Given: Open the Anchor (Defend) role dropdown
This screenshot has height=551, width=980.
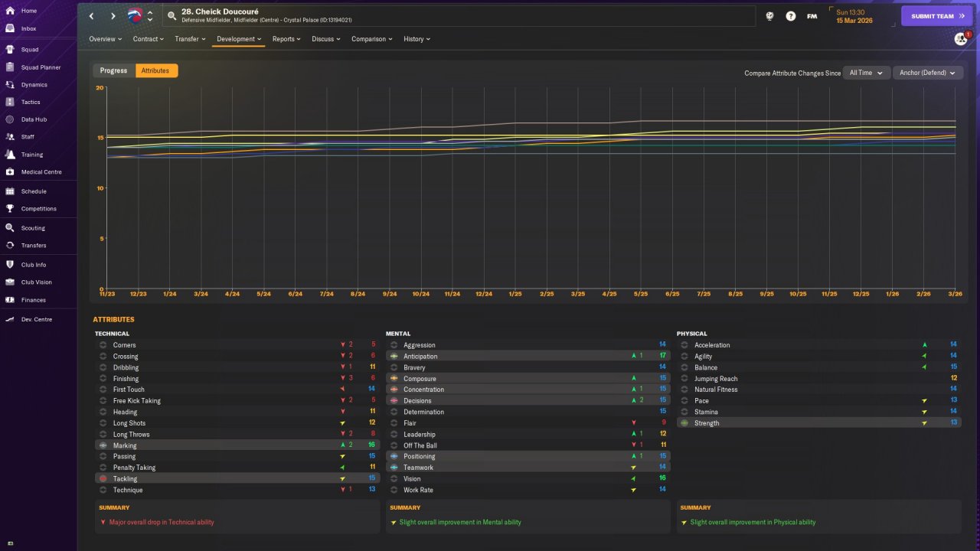Looking at the screenshot, I should point(927,73).
